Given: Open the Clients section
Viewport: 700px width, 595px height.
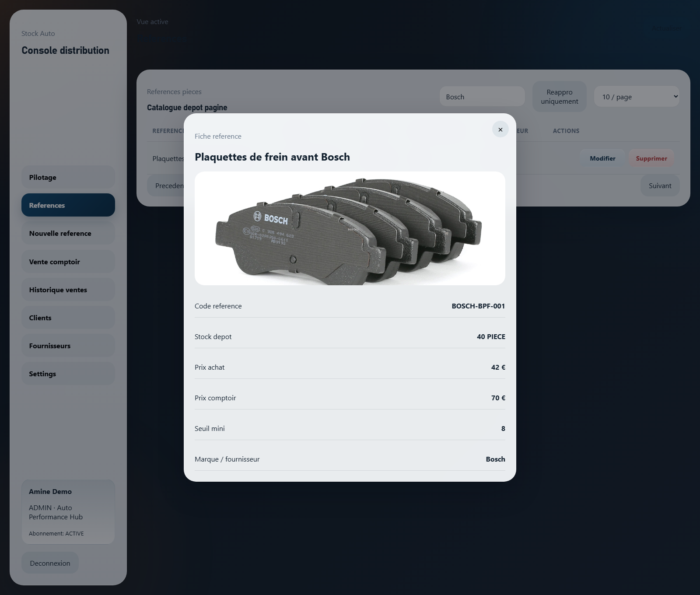Looking at the screenshot, I should point(68,318).
